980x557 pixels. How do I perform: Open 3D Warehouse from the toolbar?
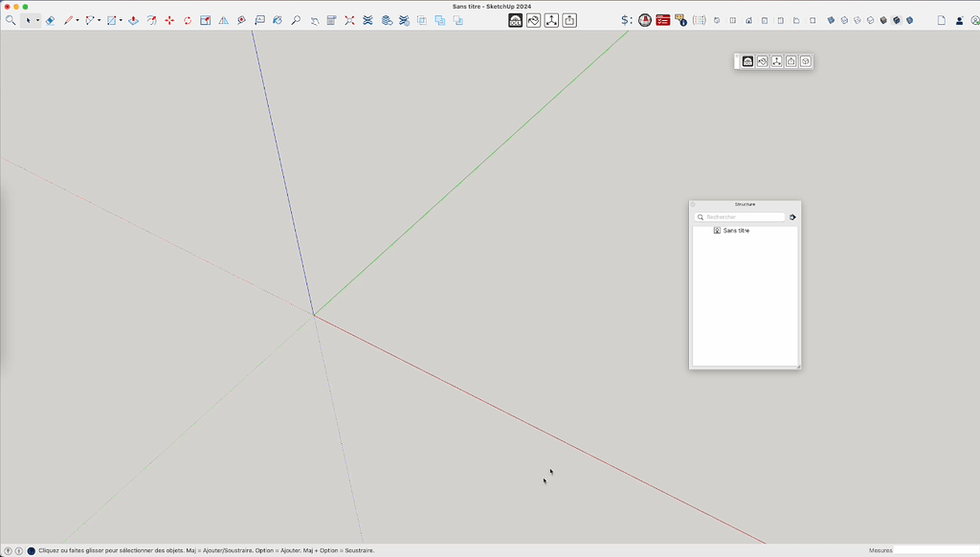pyautogui.click(x=517, y=19)
